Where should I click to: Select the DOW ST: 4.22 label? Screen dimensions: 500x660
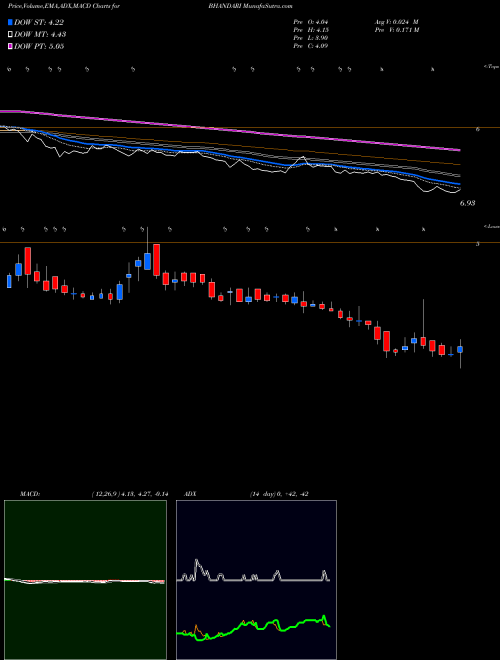(39, 23)
